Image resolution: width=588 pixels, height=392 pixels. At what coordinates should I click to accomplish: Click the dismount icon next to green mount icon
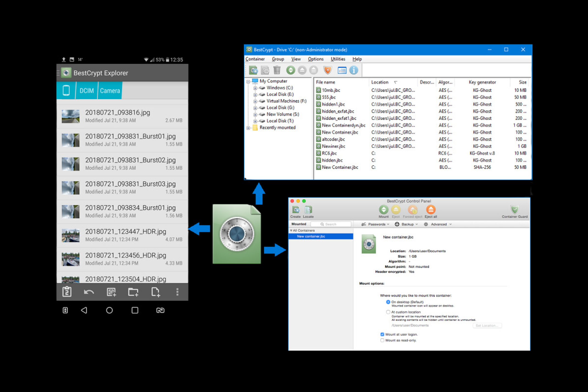click(302, 70)
